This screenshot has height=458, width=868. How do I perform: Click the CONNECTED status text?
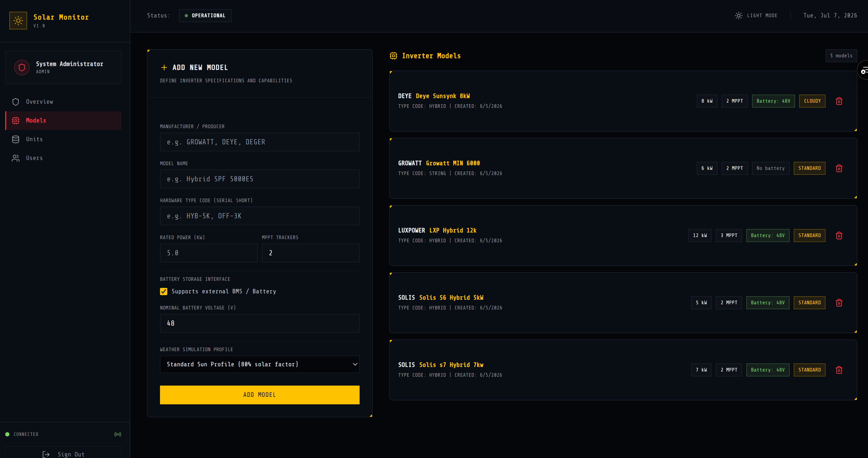coord(26,435)
